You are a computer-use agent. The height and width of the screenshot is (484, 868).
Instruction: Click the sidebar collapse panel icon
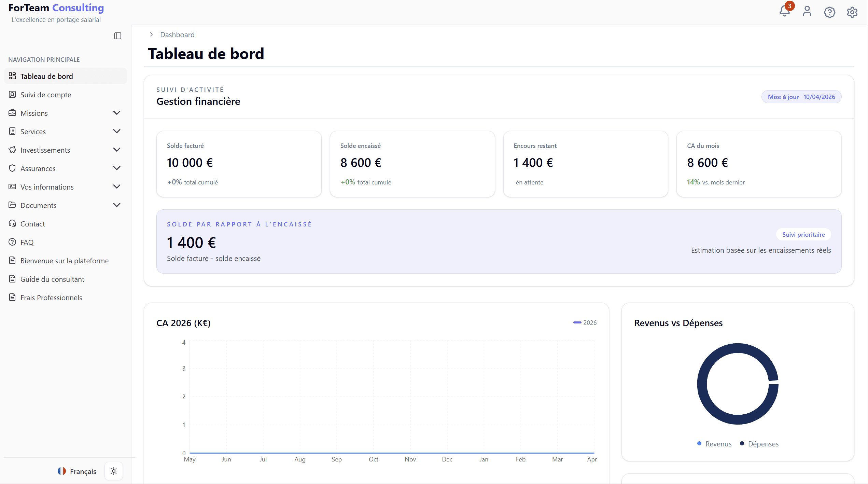(118, 36)
